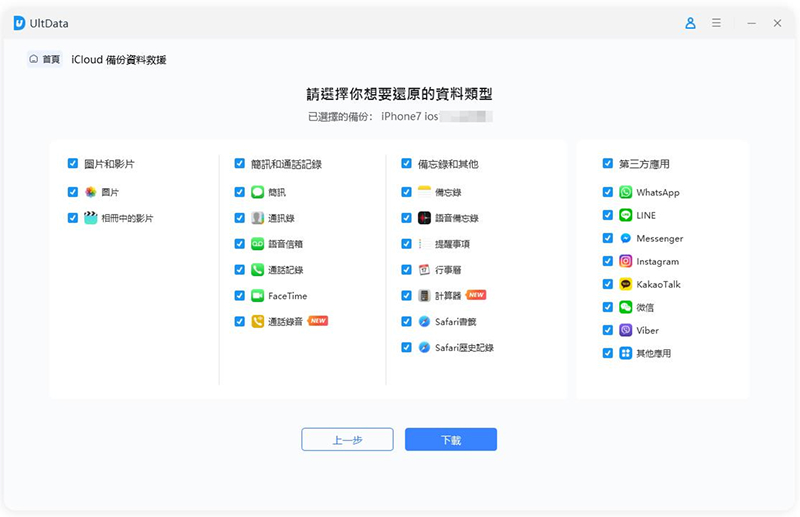This screenshot has width=800, height=517.
Task: Minimize the UltData window
Action: tap(752, 23)
